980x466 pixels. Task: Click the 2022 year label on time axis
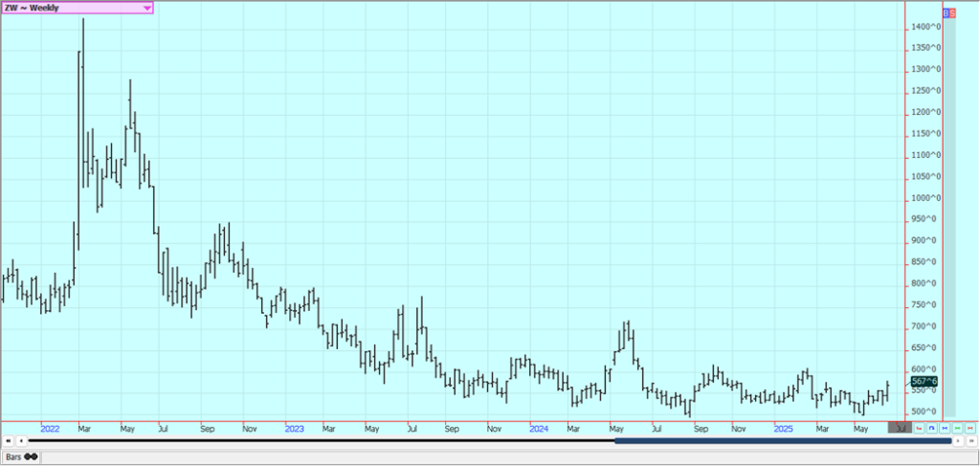(50, 429)
